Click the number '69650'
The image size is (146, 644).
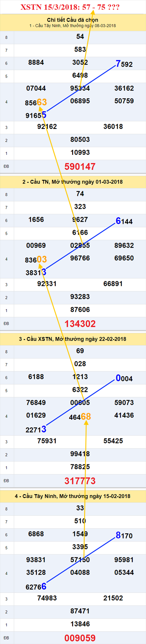[x=124, y=258]
